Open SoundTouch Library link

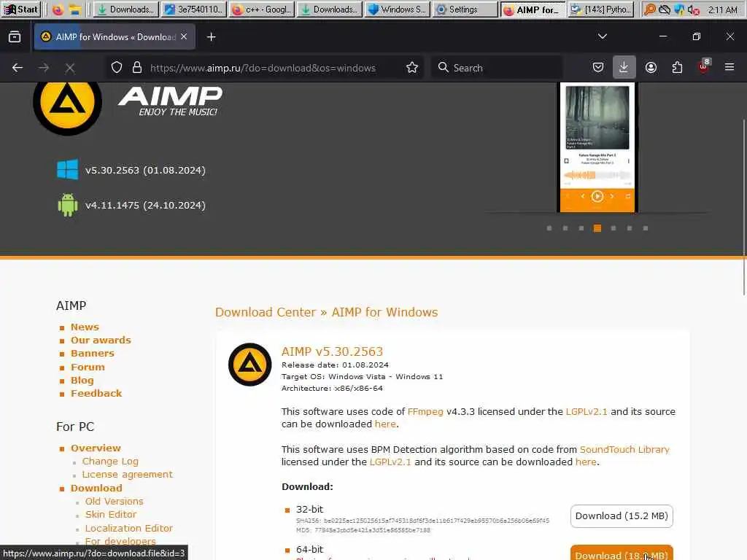(624, 449)
